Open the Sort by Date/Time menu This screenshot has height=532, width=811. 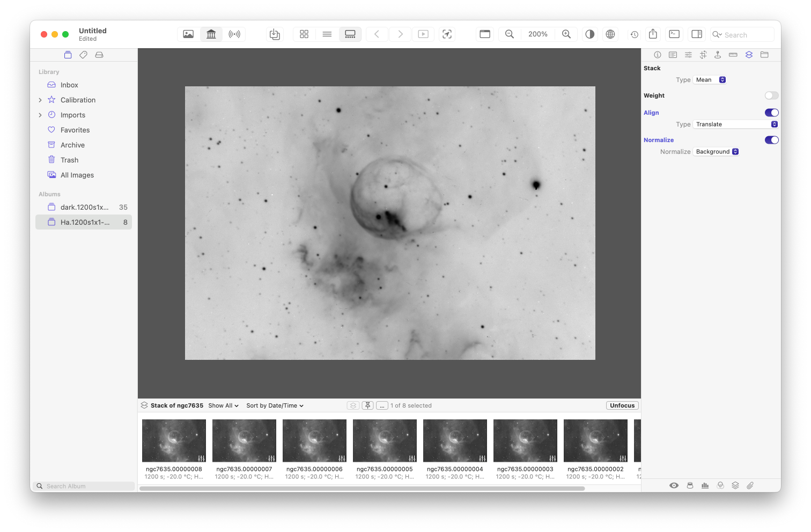[x=275, y=405]
